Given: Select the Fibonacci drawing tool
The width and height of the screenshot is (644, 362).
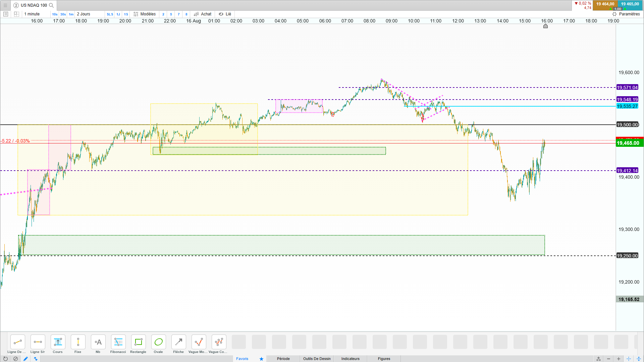Looking at the screenshot, I should pyautogui.click(x=118, y=342).
